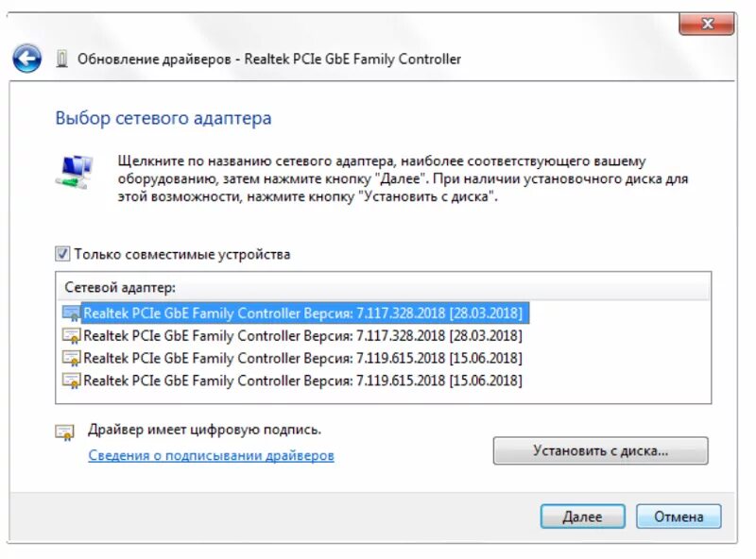Close the driver update window
756x559 pixels.
click(707, 24)
